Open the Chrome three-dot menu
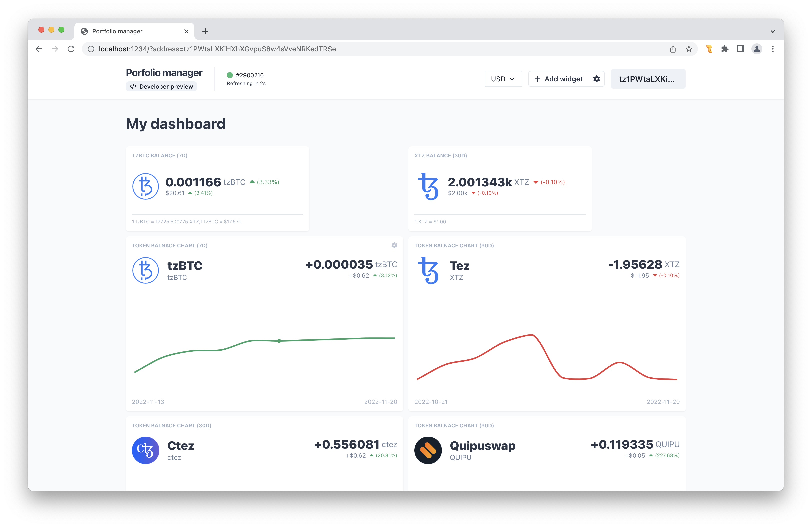812x528 pixels. (x=773, y=49)
